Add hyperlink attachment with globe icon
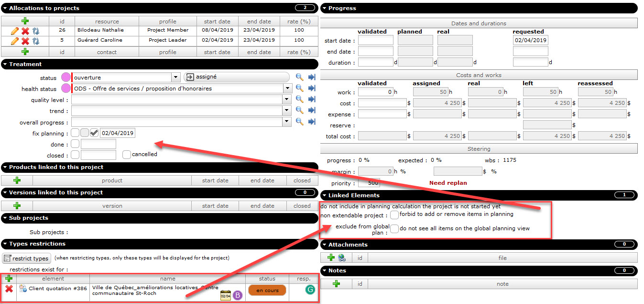Screen dimensions: 644x304 click(x=341, y=258)
